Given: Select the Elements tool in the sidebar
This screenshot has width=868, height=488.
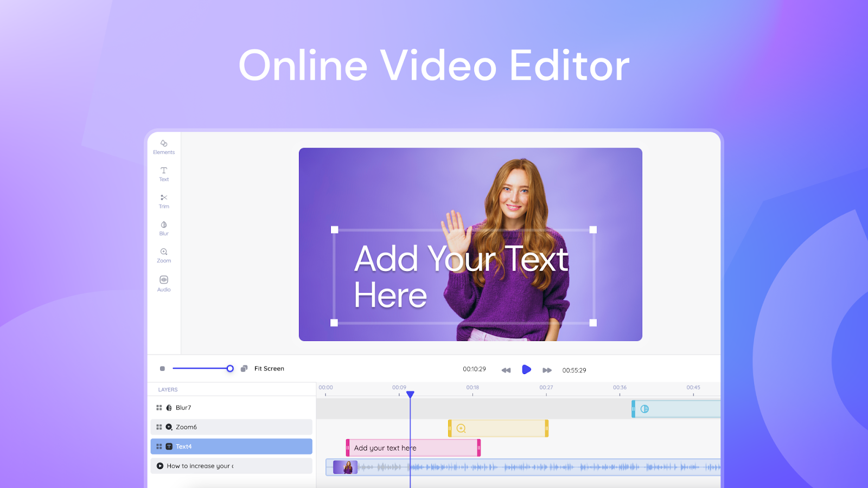Looking at the screenshot, I should point(163,147).
